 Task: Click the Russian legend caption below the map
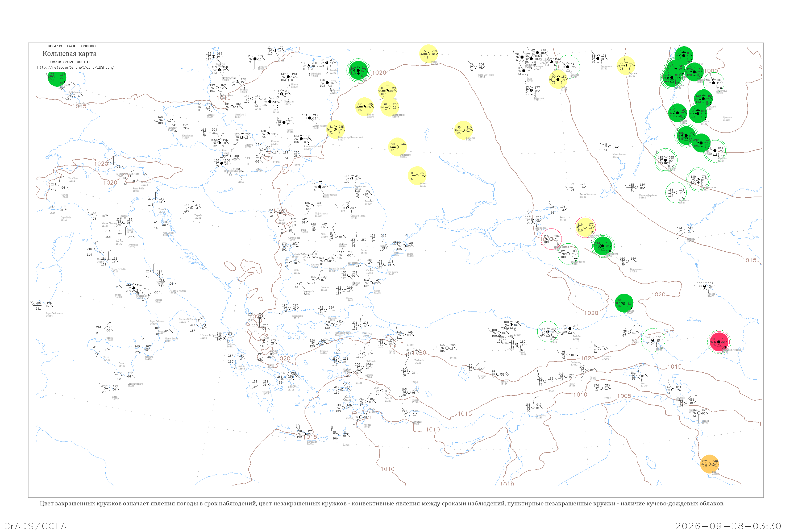[x=382, y=504]
